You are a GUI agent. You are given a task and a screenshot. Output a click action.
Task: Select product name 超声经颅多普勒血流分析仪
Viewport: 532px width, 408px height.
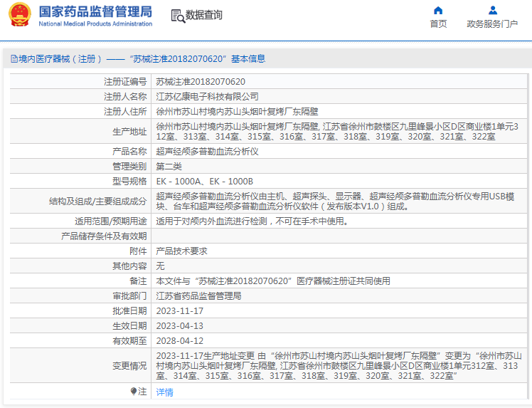click(207, 151)
